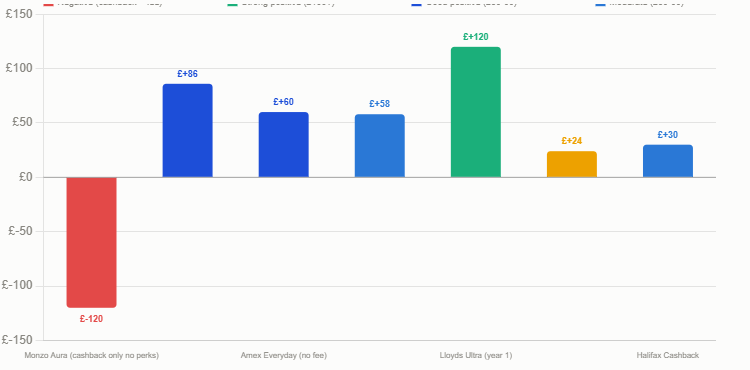Click the green £+120 bar
Image resolution: width=750 pixels, height=370 pixels.
coord(476,112)
